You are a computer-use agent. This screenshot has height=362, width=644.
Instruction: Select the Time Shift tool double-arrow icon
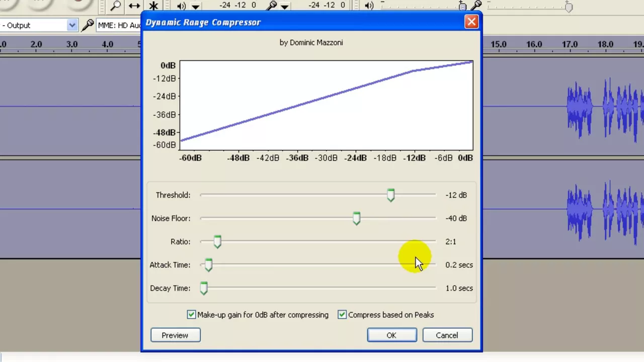coord(134,6)
